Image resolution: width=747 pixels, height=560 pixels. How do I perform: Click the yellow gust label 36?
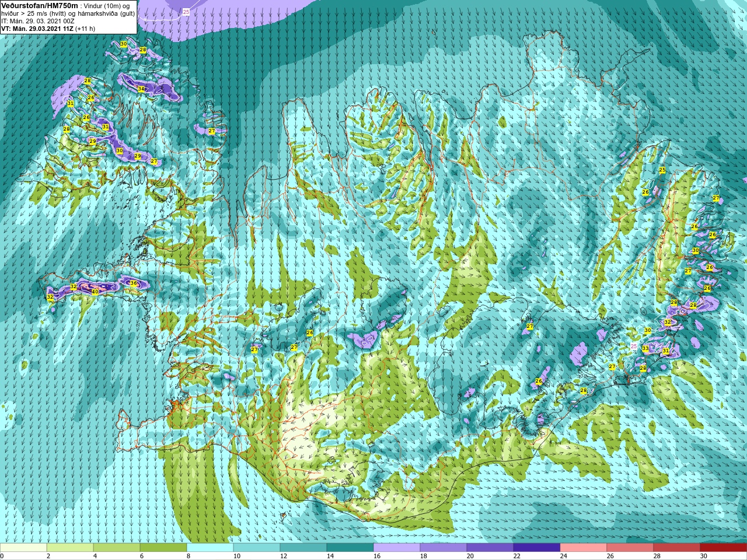click(x=134, y=283)
